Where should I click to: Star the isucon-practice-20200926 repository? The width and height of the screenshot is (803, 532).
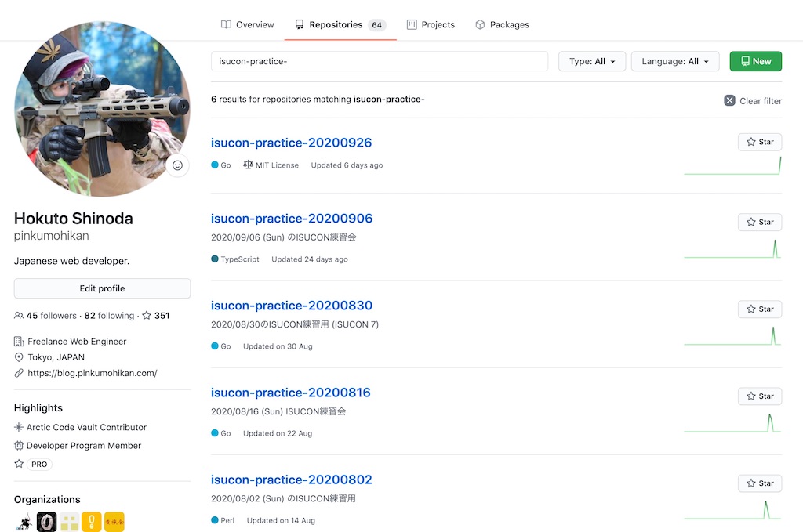pyautogui.click(x=760, y=142)
